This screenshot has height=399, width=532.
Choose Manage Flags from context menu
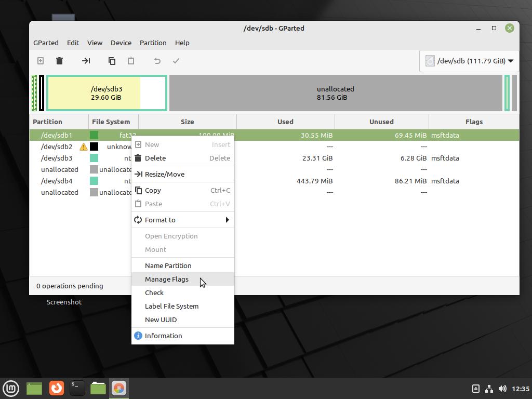coord(167,279)
